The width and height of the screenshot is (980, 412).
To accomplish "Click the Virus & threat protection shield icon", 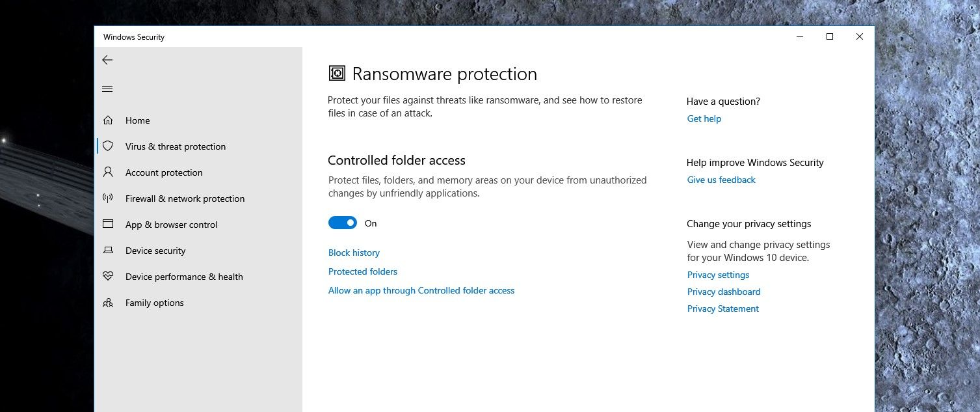I will (x=108, y=146).
